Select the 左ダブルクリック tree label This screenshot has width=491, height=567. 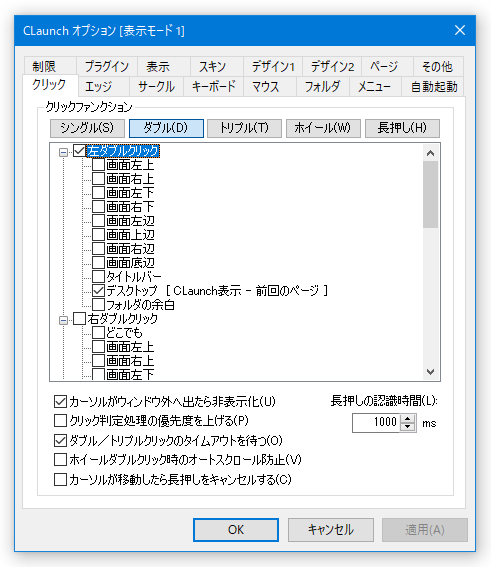coord(123,151)
